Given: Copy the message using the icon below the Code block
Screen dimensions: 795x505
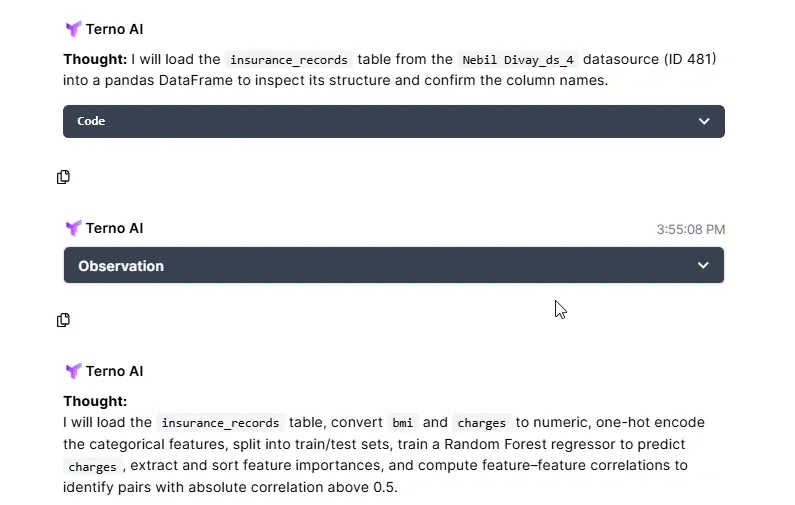Looking at the screenshot, I should [63, 177].
